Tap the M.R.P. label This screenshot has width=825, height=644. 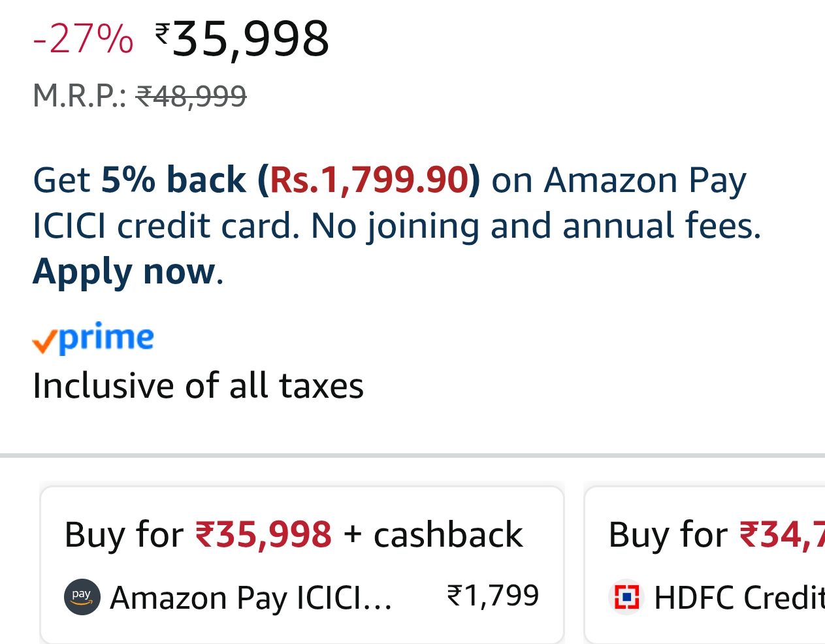point(79,96)
